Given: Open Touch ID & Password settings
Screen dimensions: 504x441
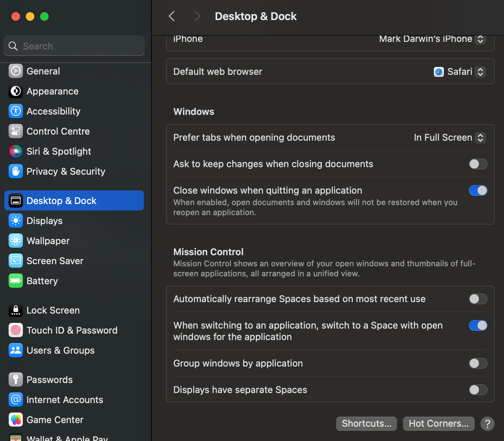Looking at the screenshot, I should pos(74,330).
